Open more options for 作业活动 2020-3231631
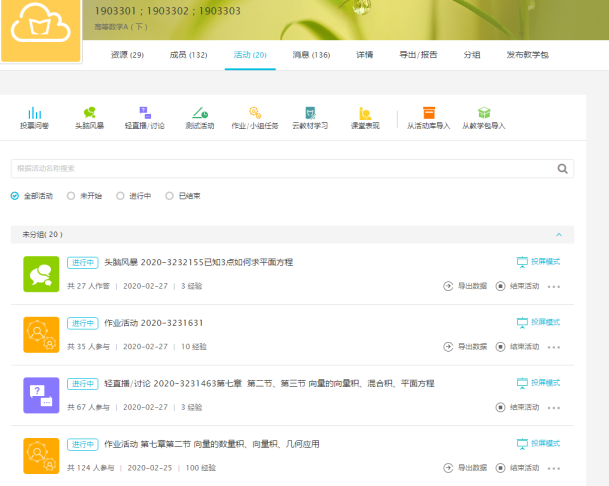 tap(554, 347)
